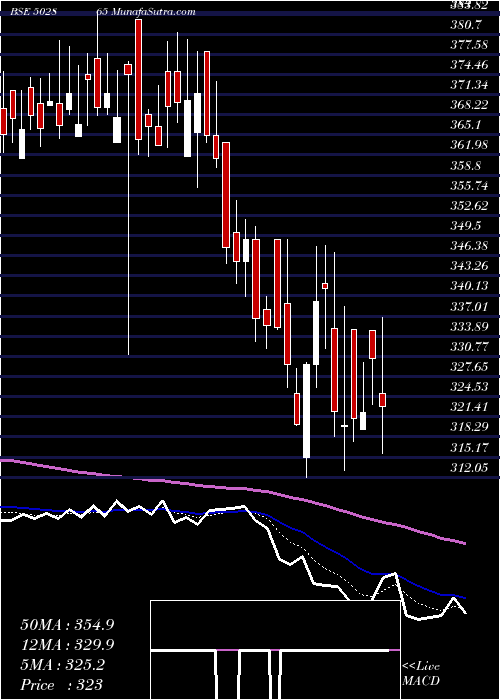This screenshot has height=700, width=500.
Task: Click the 330.77 price axis label
Action: (x=469, y=346)
